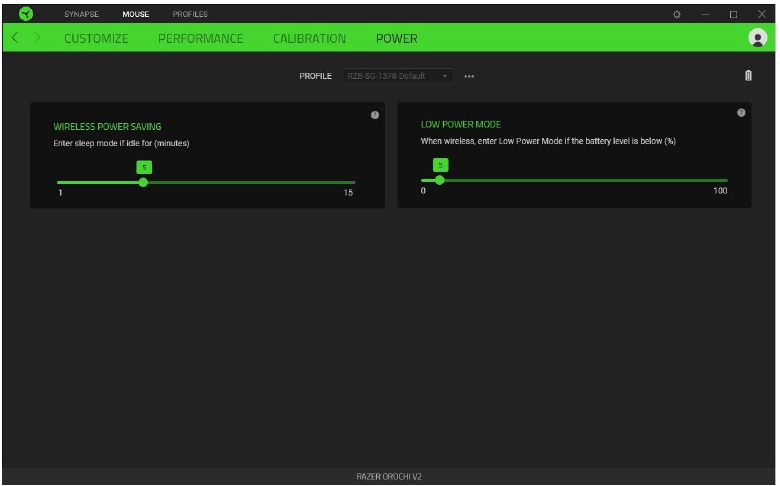Switch to the Calibration tab
This screenshot has width=780, height=486.
pos(309,38)
